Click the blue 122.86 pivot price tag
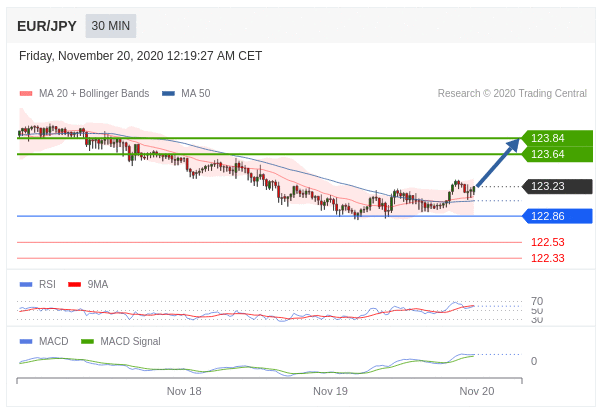The height and width of the screenshot is (412, 598). pyautogui.click(x=557, y=216)
